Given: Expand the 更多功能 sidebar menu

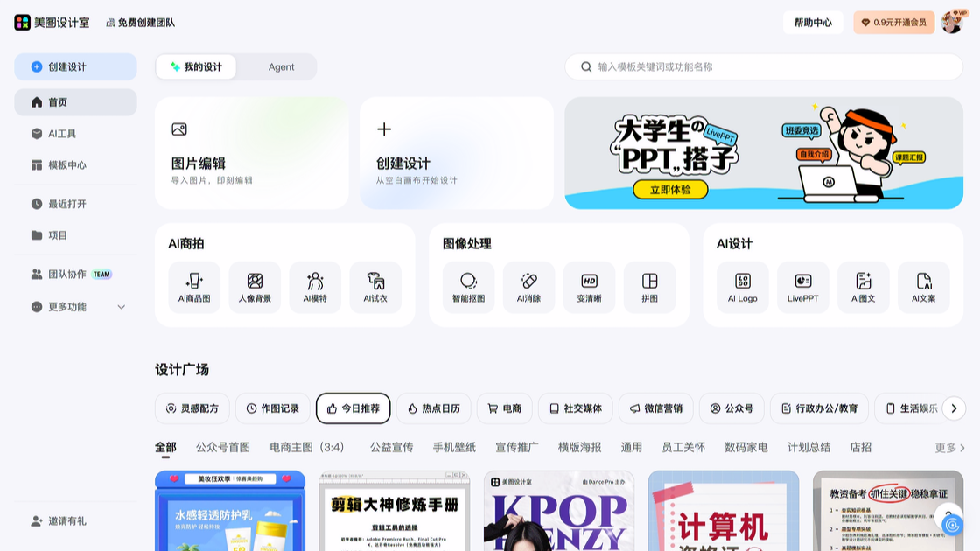Looking at the screenshot, I should pos(76,307).
